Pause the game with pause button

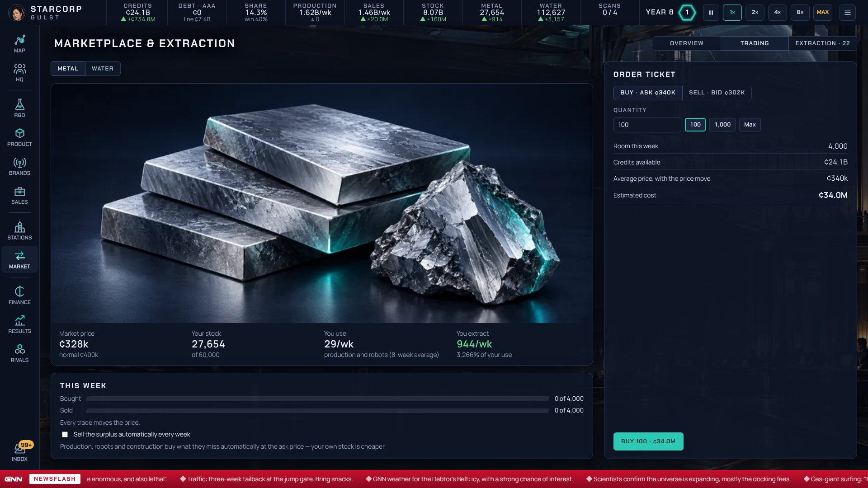pos(711,13)
